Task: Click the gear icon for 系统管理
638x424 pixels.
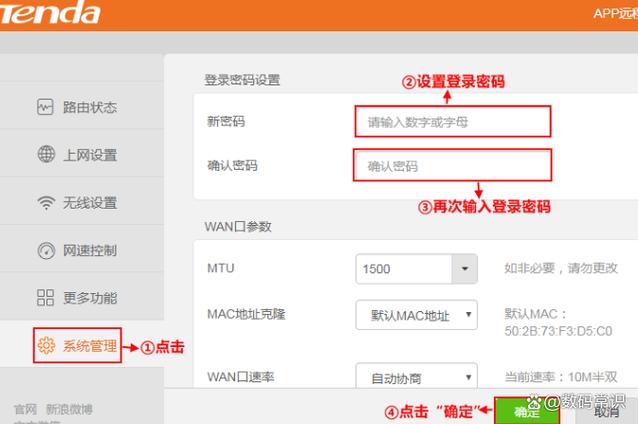Action: pos(46,345)
